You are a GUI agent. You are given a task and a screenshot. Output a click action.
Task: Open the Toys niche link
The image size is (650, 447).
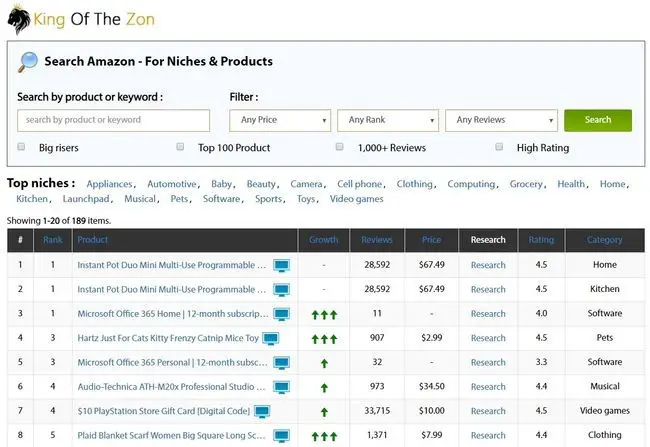coord(306,199)
